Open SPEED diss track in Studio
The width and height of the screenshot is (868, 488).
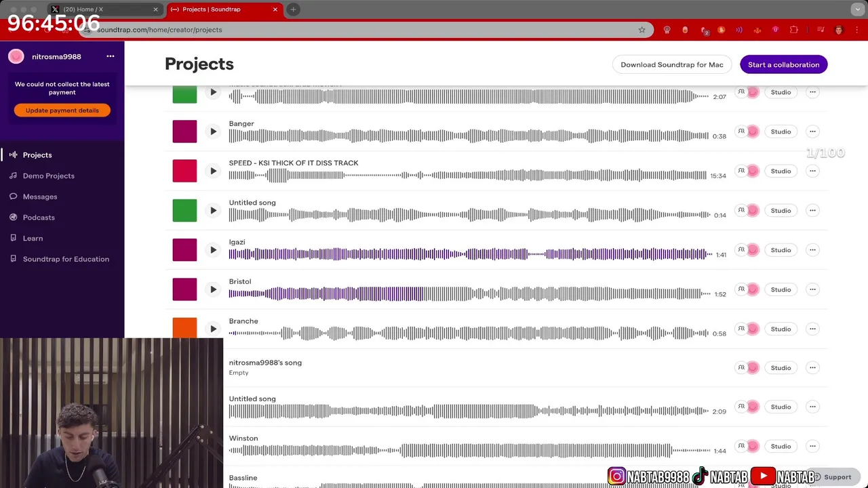pyautogui.click(x=781, y=171)
